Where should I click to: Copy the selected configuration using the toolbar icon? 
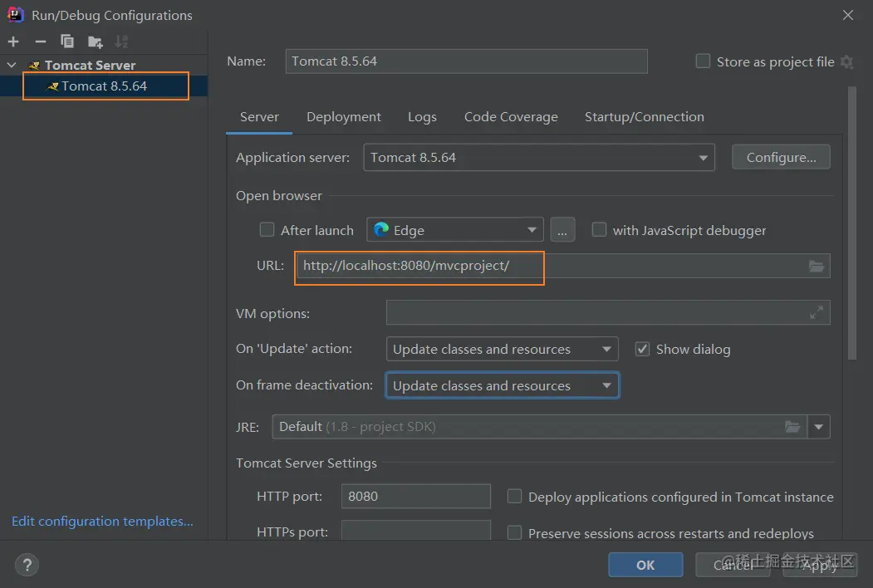click(x=66, y=42)
